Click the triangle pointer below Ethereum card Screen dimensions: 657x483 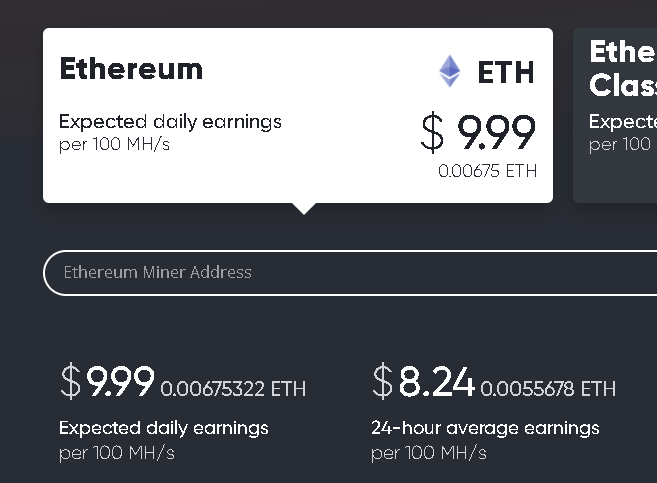[304, 209]
